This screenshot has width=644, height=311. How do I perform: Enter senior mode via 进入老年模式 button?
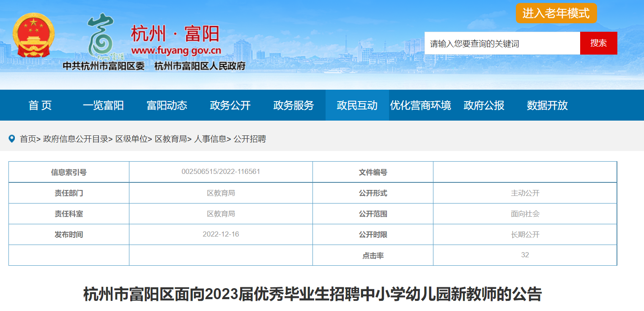[556, 13]
